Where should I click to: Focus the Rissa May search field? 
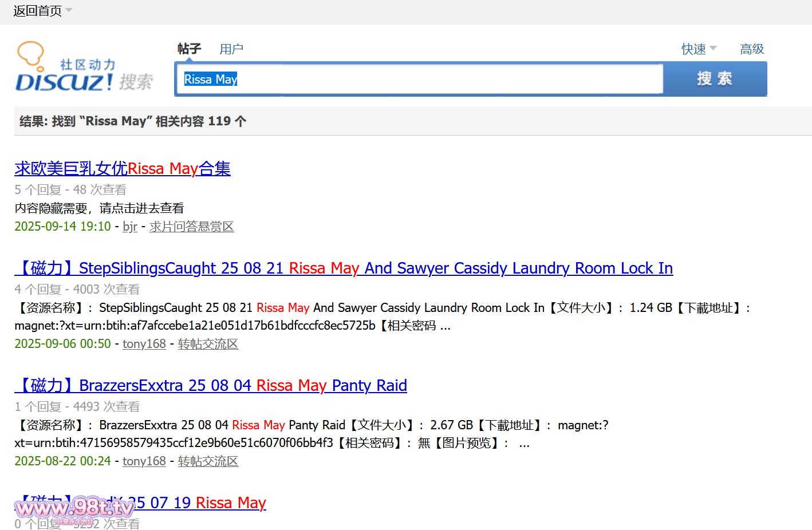point(419,79)
